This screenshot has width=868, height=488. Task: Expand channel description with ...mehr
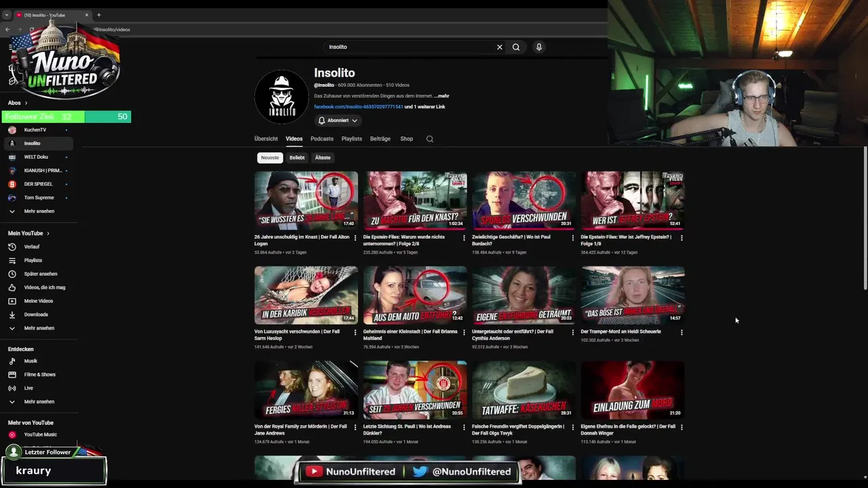pyautogui.click(x=442, y=96)
